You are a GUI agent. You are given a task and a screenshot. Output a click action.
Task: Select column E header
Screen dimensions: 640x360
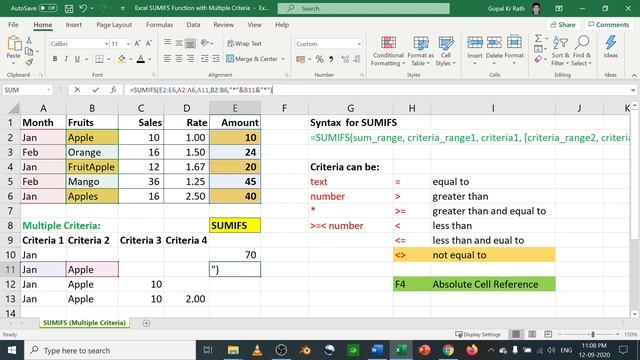[x=235, y=108]
